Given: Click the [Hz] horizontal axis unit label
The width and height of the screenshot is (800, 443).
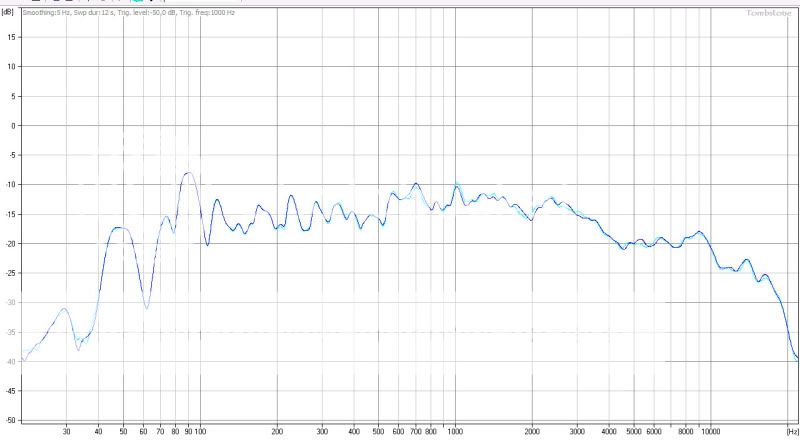Looking at the screenshot, I should point(792,431).
